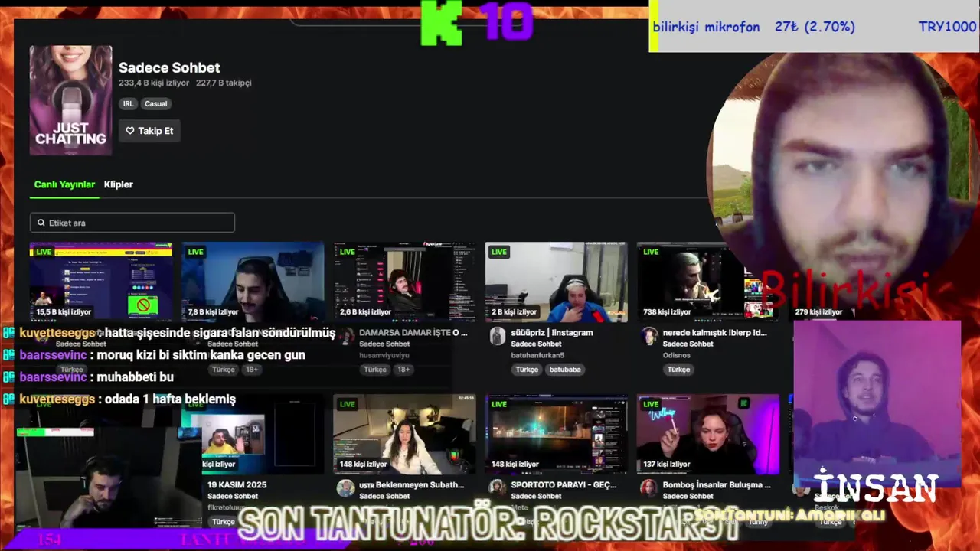The width and height of the screenshot is (980, 551).
Task: Click the Sadece Sohbet category under 19 KASIM 2025
Action: 233,497
